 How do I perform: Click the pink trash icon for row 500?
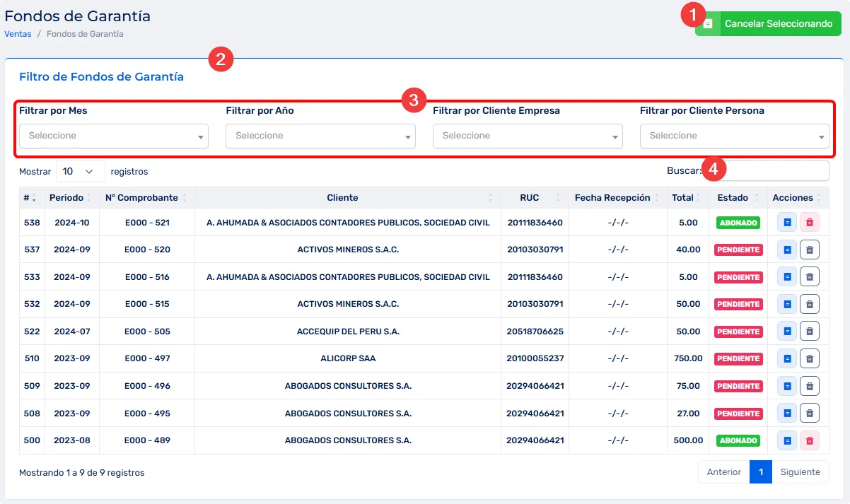click(x=810, y=440)
